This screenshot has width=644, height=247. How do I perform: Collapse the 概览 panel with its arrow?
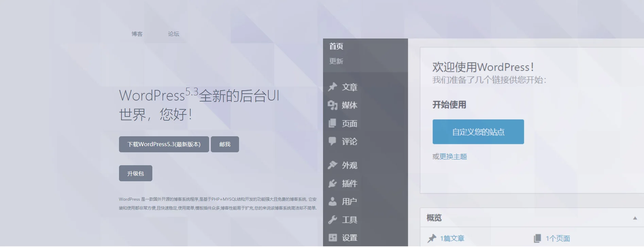click(x=635, y=218)
